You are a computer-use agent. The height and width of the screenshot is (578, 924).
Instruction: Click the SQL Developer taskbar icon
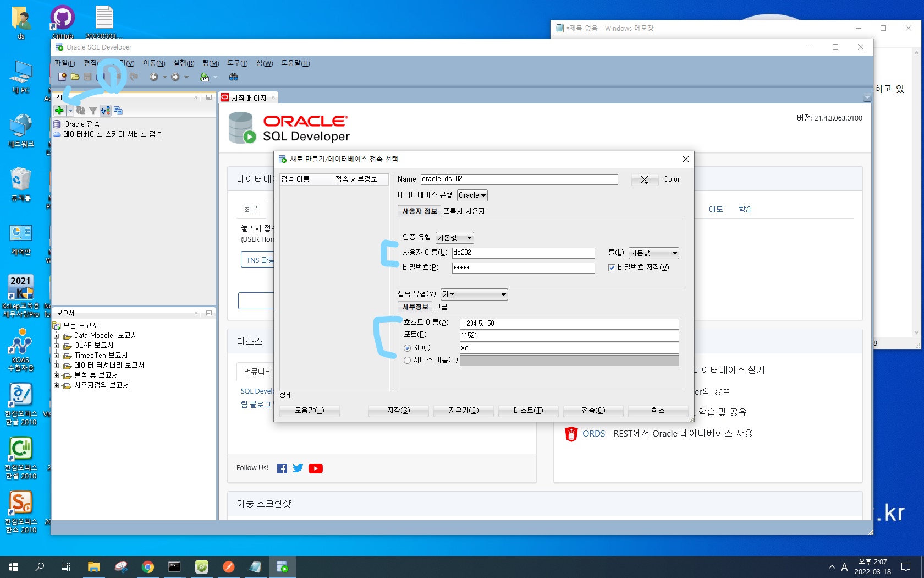point(283,567)
